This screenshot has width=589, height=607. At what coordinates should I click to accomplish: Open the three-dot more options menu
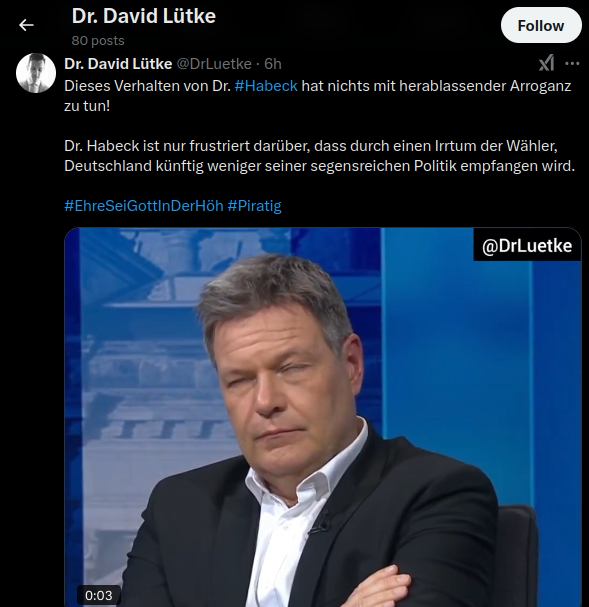pyautogui.click(x=572, y=63)
